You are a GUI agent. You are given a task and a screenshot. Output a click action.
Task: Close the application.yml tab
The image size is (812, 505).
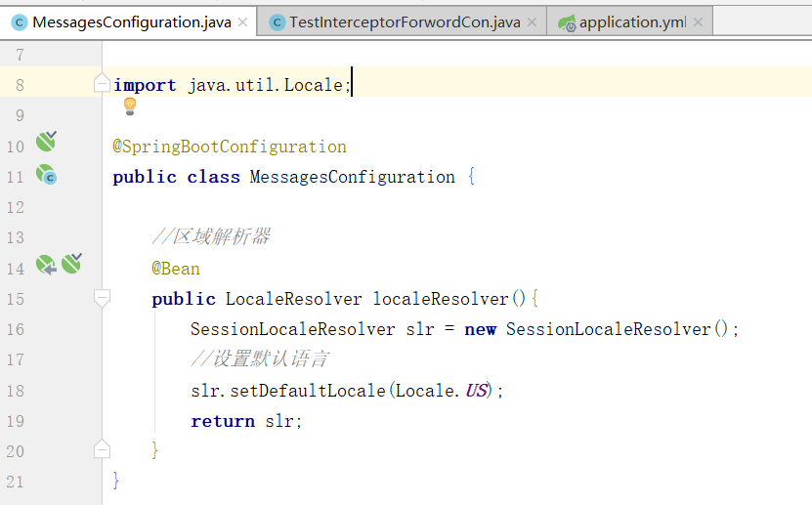(698, 22)
